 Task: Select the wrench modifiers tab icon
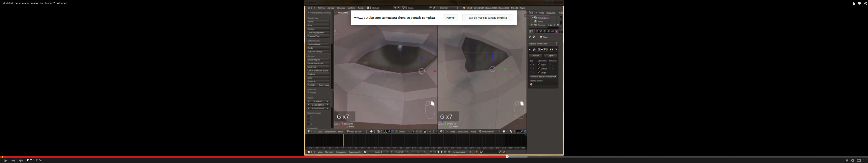click(x=556, y=31)
